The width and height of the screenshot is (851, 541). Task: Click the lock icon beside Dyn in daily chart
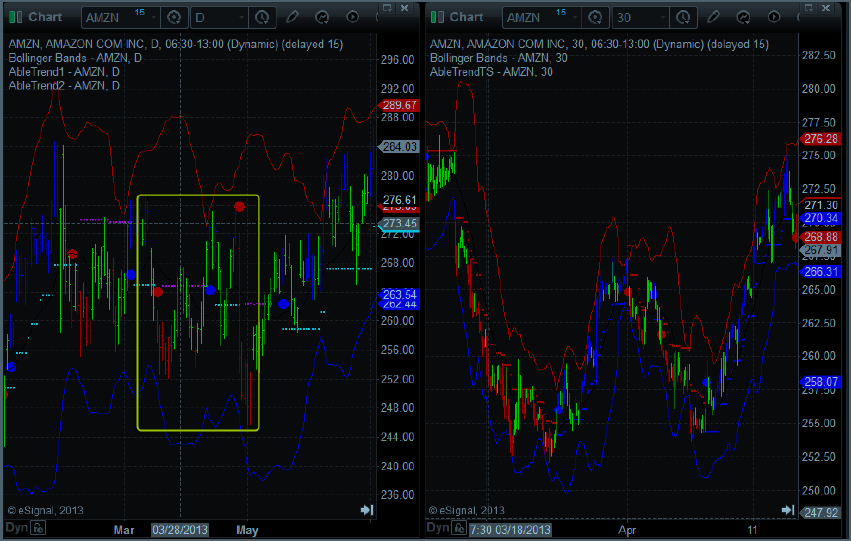click(38, 527)
